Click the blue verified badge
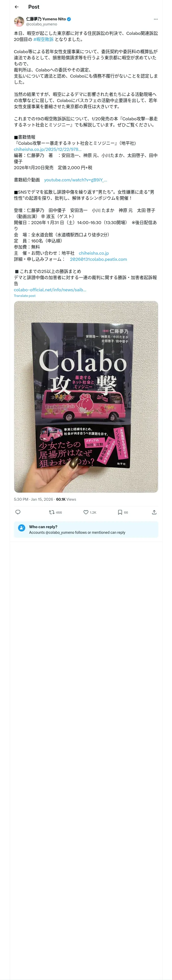Viewport: 172px width, 980px height. click(69, 19)
